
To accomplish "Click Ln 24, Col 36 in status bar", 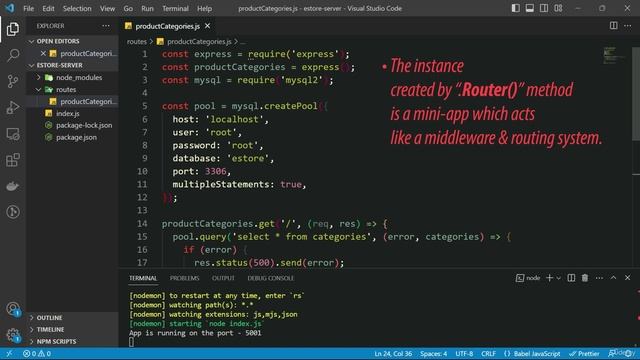I will [393, 353].
